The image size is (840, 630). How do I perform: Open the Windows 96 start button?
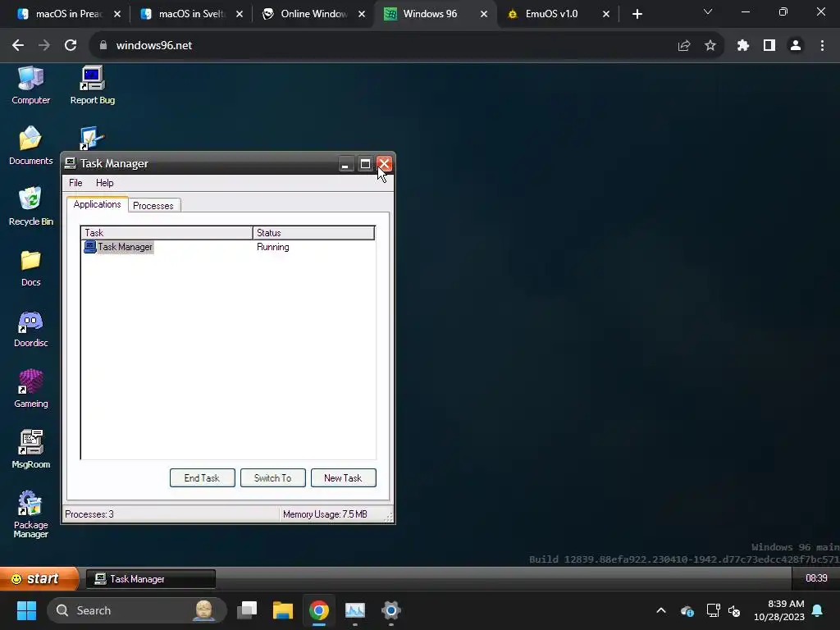39,578
